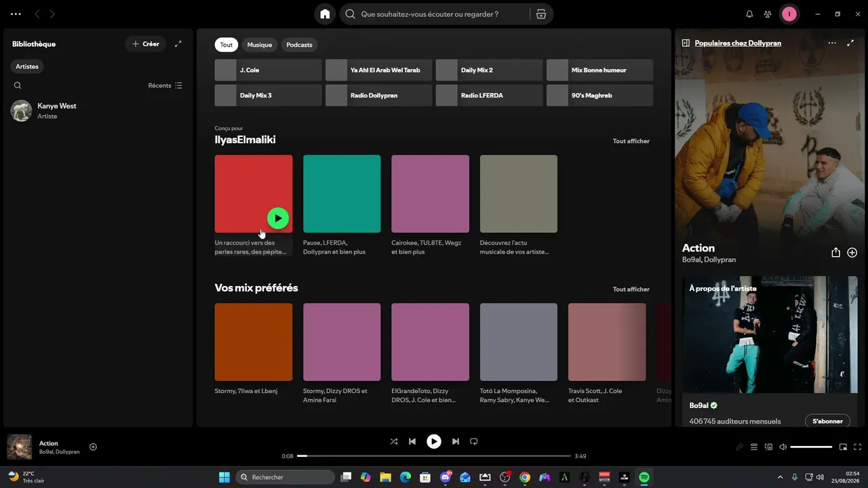868x488 pixels.
Task: Open Radio Dollypran tile
Action: click(x=378, y=96)
